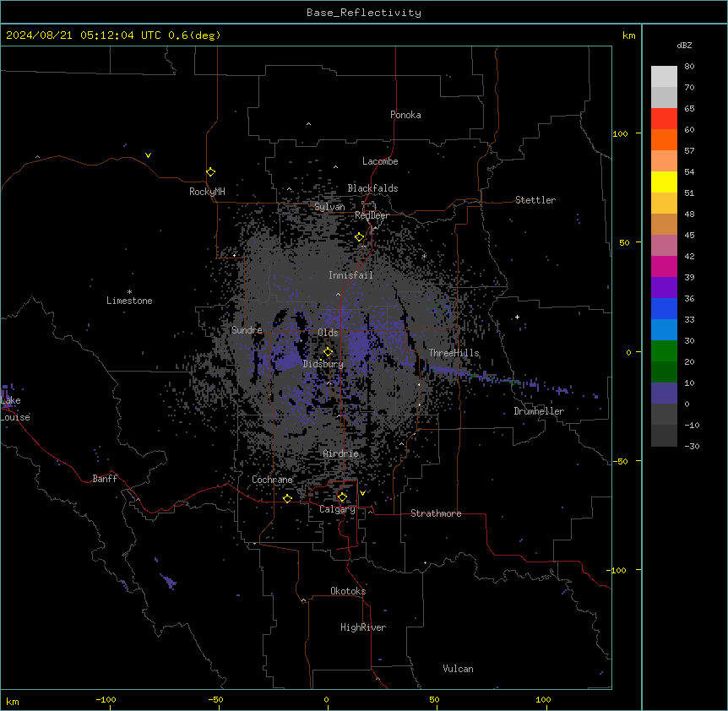
Task: Click the Calgary city label
Action: [337, 509]
